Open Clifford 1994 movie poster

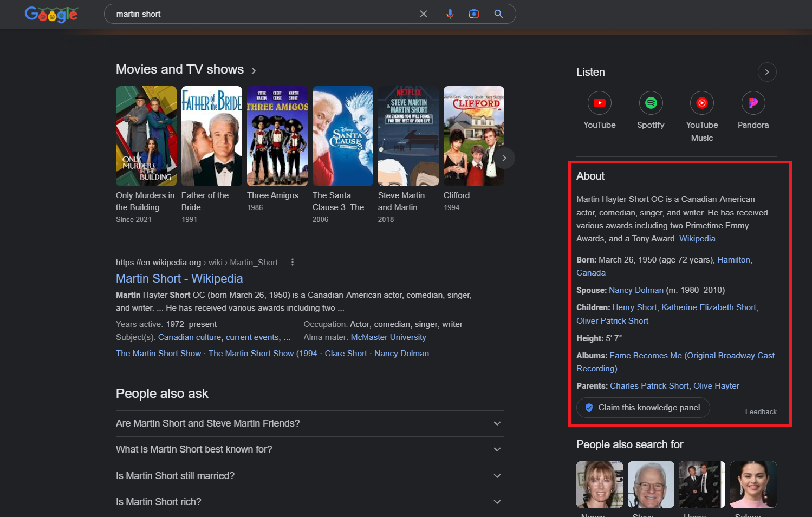[x=474, y=136]
